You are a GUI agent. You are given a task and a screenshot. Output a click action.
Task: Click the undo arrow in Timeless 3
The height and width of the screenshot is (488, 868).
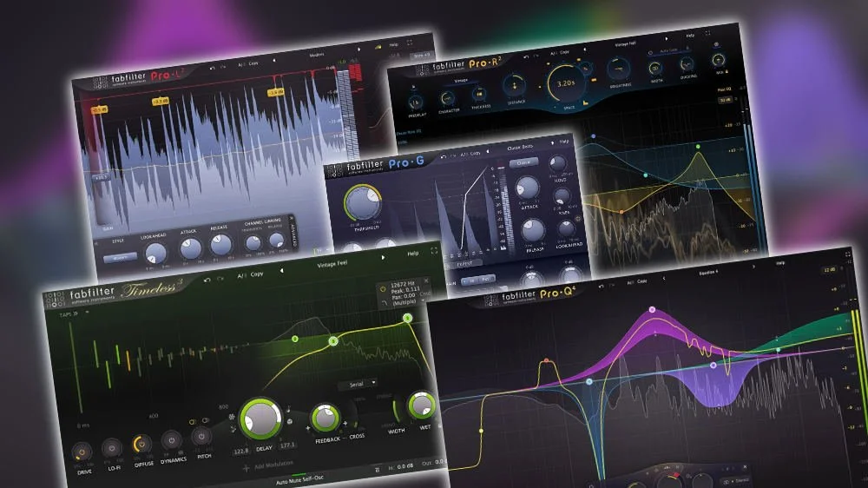coord(207,280)
